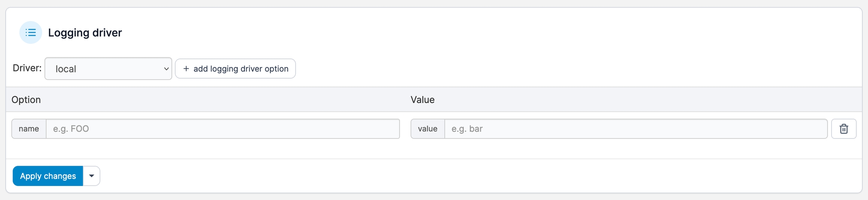The height and width of the screenshot is (200, 868).
Task: Click the plus icon for adding option
Action: click(x=186, y=69)
